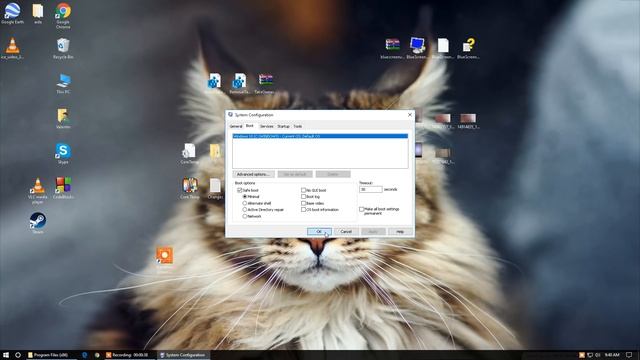The image size is (640, 360).
Task: Select the Minimal radio option
Action: tap(244, 197)
